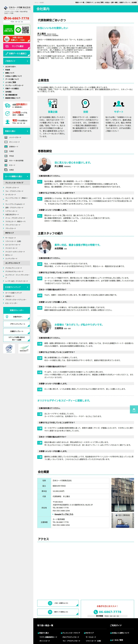Image resolution: width=138 pixels, height=644 pixels.
Task: Open the Googleマップはこちら link
Action: click(64, 514)
